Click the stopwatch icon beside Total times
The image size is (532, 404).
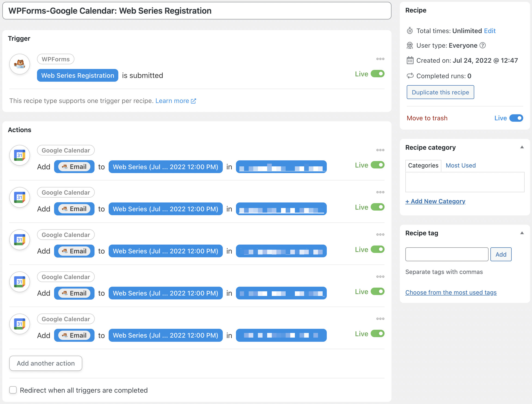410,31
